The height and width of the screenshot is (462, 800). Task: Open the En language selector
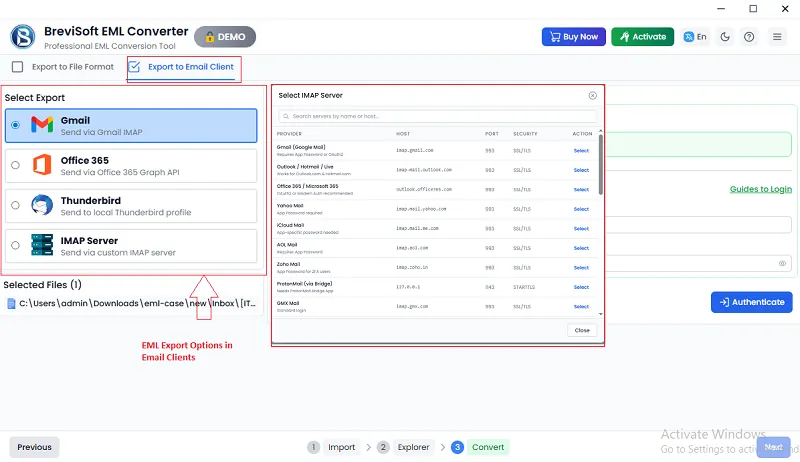pos(695,37)
